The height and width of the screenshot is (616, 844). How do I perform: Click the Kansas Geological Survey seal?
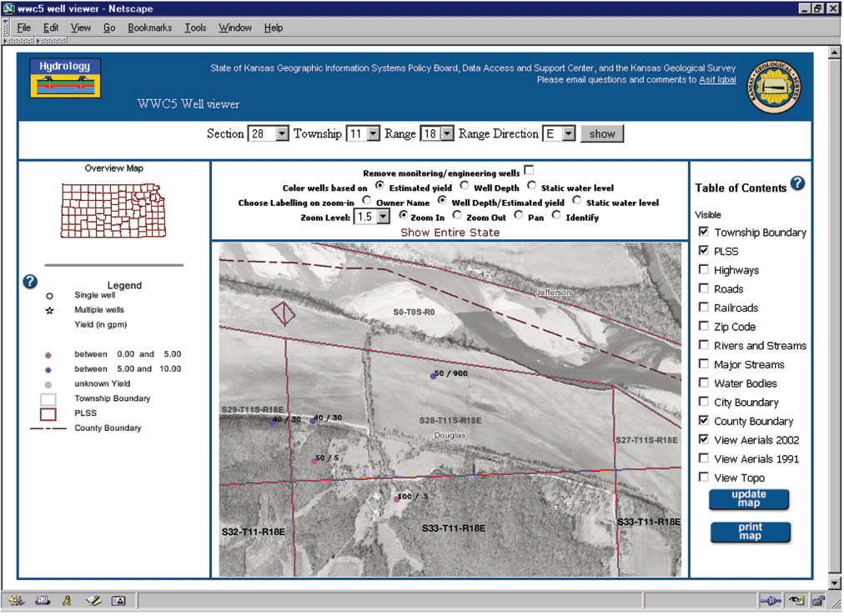(776, 87)
